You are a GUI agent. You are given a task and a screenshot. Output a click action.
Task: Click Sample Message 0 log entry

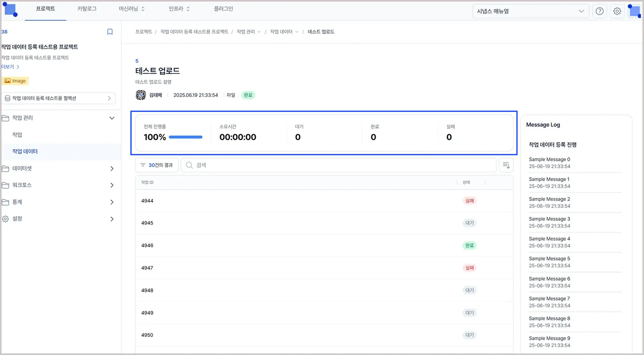pyautogui.click(x=575, y=163)
